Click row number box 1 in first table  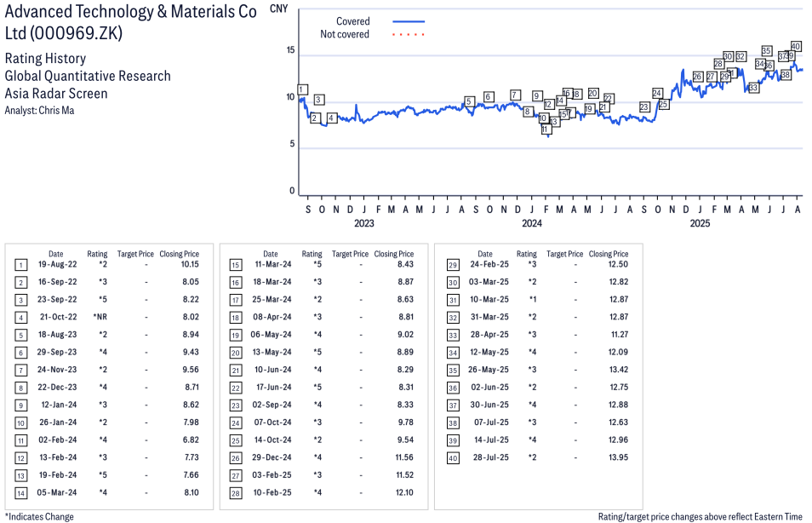point(20,266)
